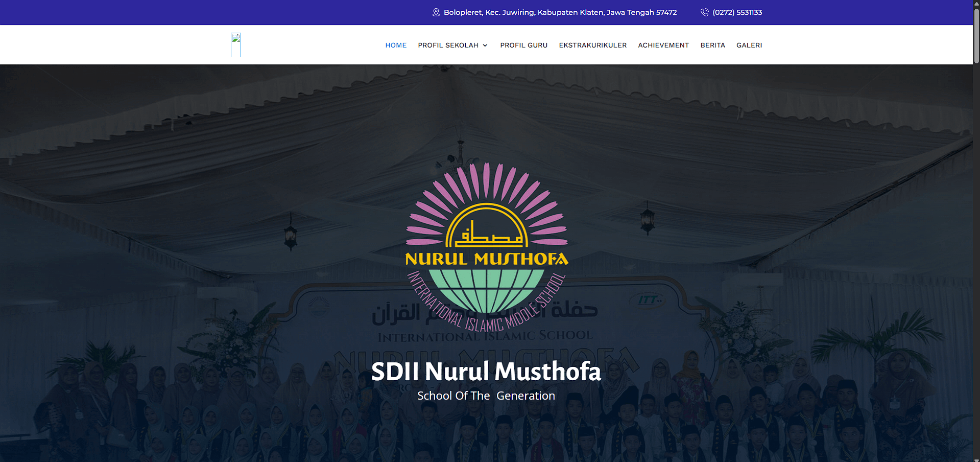Image resolution: width=980 pixels, height=462 pixels.
Task: Click the scrollbar up arrow
Action: (976, 3)
